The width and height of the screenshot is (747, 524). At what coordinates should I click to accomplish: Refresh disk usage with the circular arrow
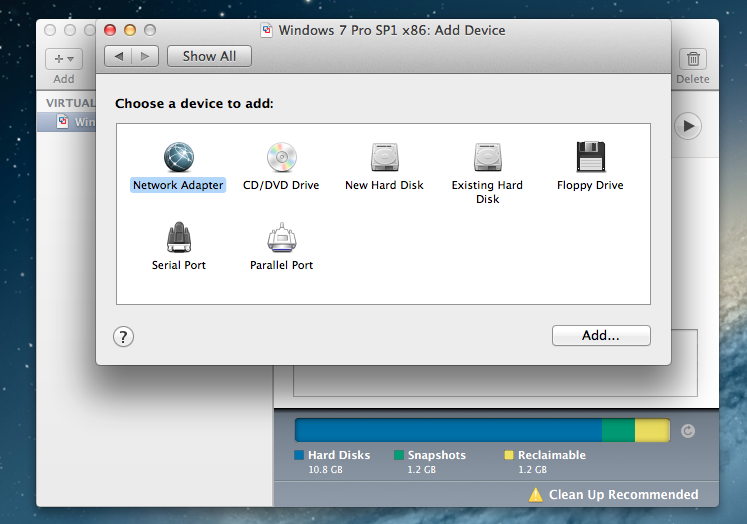click(687, 431)
